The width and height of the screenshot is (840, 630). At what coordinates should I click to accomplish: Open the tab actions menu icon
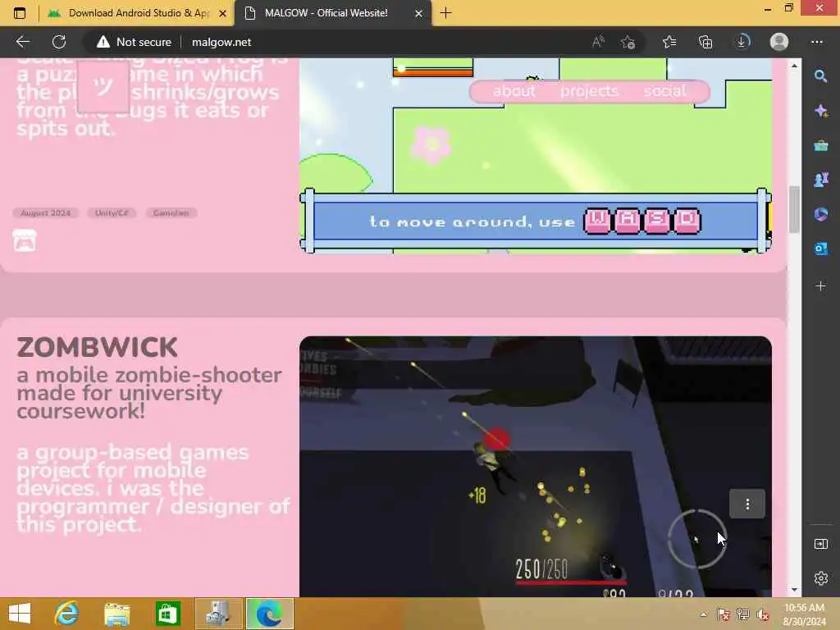[x=20, y=13]
